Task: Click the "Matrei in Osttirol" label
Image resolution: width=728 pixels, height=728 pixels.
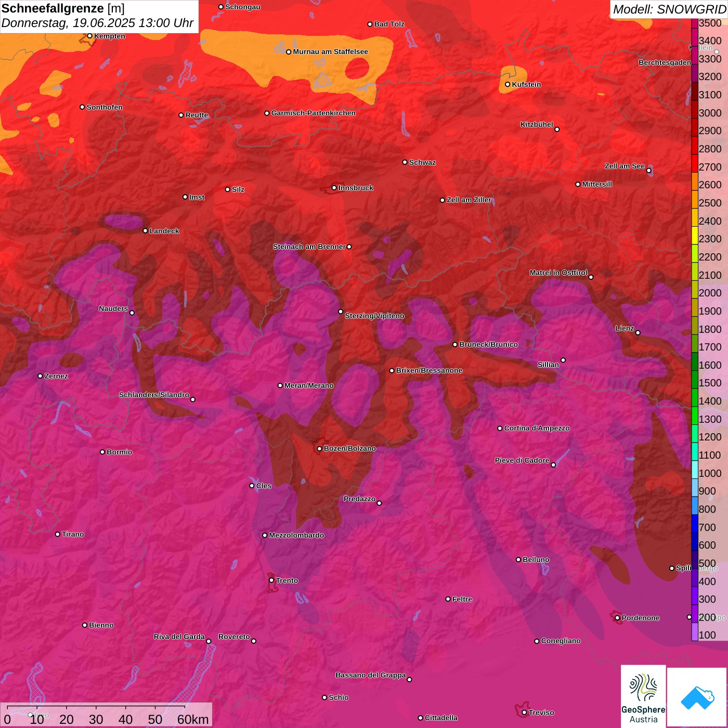Action: click(558, 272)
